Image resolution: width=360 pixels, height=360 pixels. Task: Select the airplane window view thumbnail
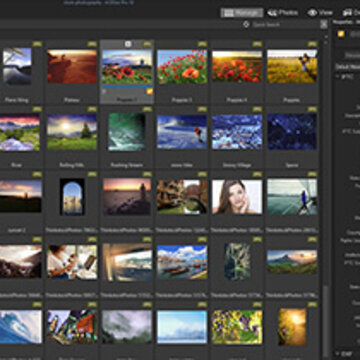tap(127, 262)
